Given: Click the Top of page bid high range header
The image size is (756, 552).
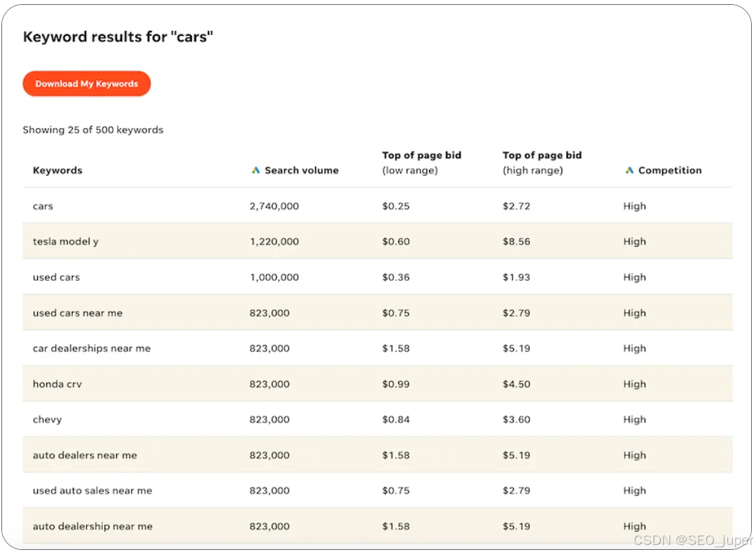Looking at the screenshot, I should (x=542, y=163).
